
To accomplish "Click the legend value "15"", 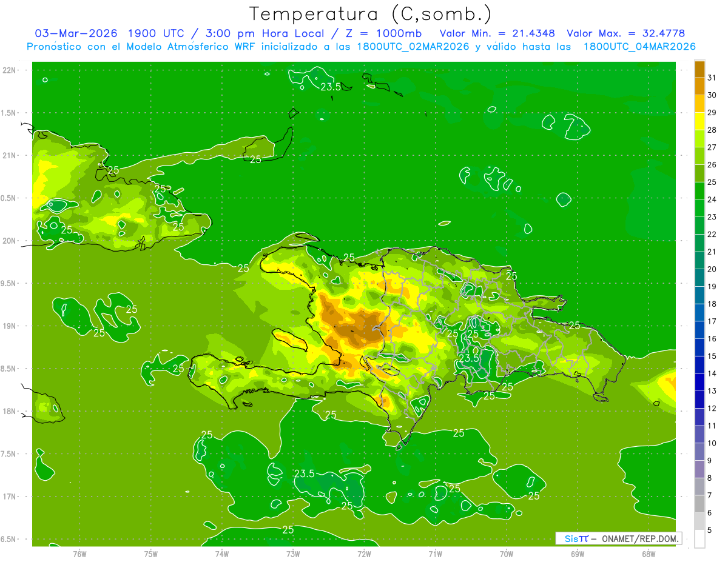I will 712,356.
